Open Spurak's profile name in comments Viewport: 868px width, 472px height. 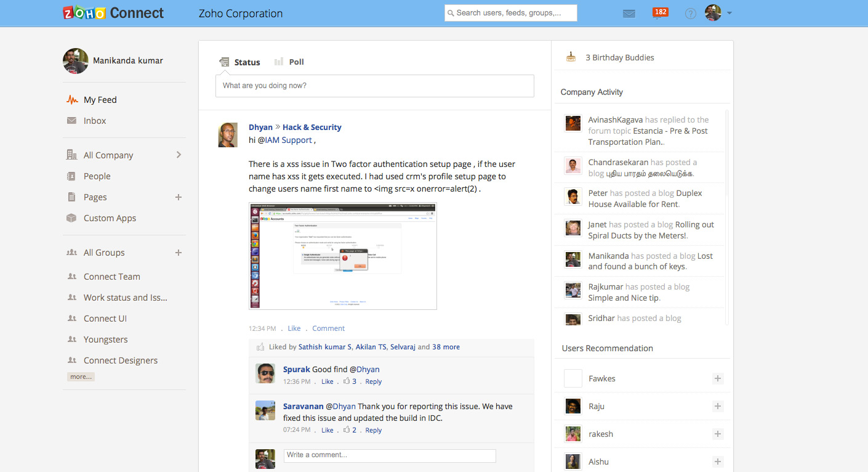(x=297, y=369)
